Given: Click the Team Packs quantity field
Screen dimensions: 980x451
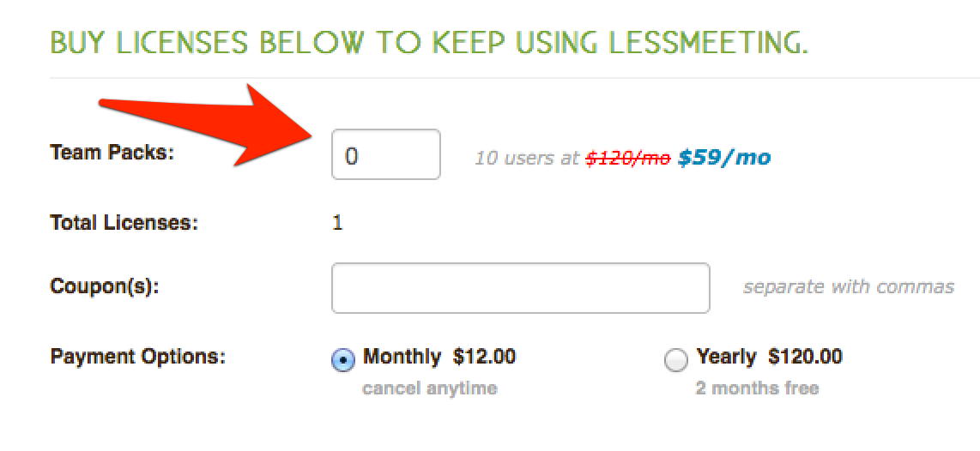Looking at the screenshot, I should pos(385,154).
